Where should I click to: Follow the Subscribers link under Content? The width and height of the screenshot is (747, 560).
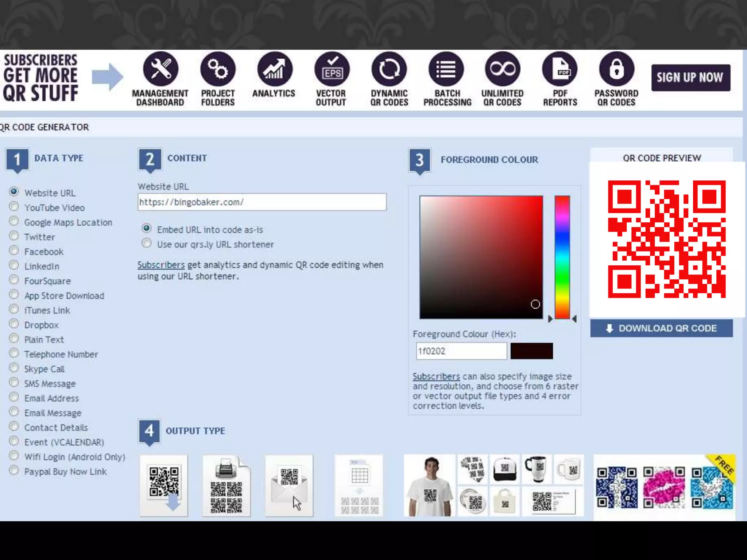click(x=161, y=265)
